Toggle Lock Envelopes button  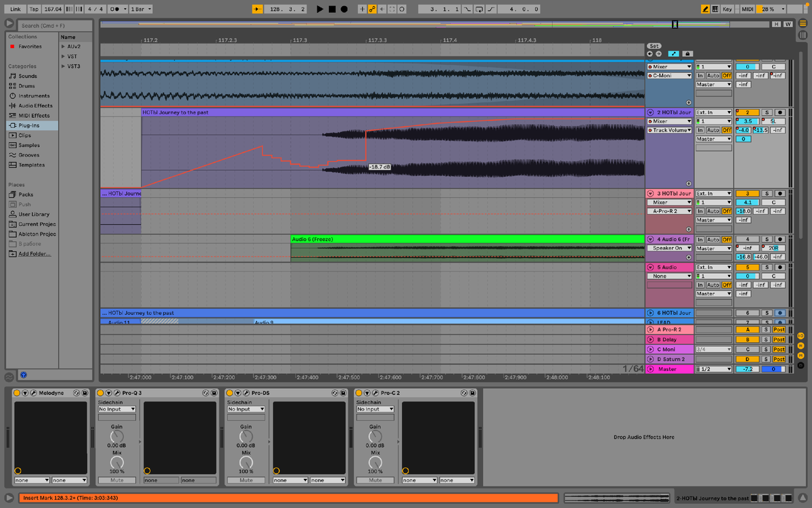pos(687,54)
